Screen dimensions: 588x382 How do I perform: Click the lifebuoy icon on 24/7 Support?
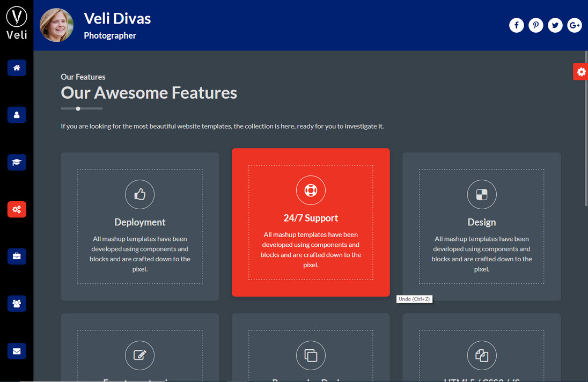click(311, 190)
